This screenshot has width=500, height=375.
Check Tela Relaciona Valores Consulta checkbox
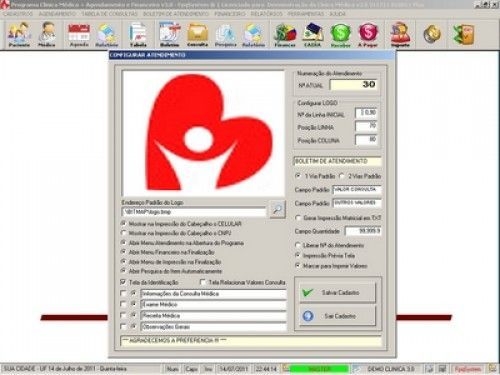202,282
